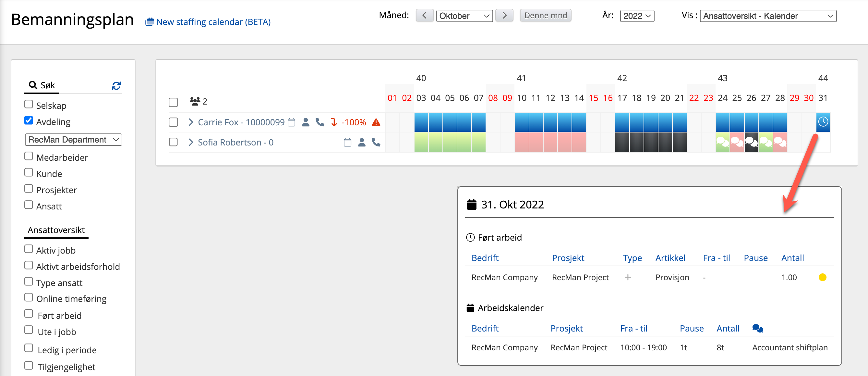Tick the checkbox next to Carrie Fox
Viewport: 868px width, 376px height.
(x=173, y=122)
